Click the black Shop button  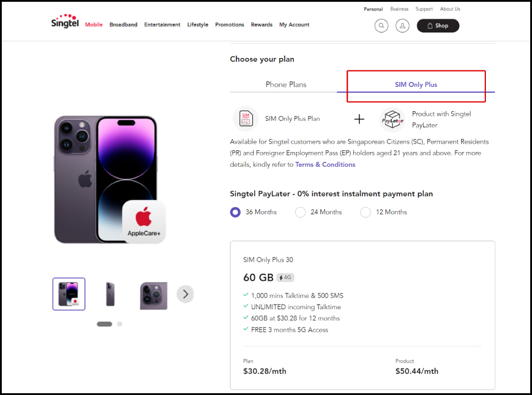tap(438, 26)
